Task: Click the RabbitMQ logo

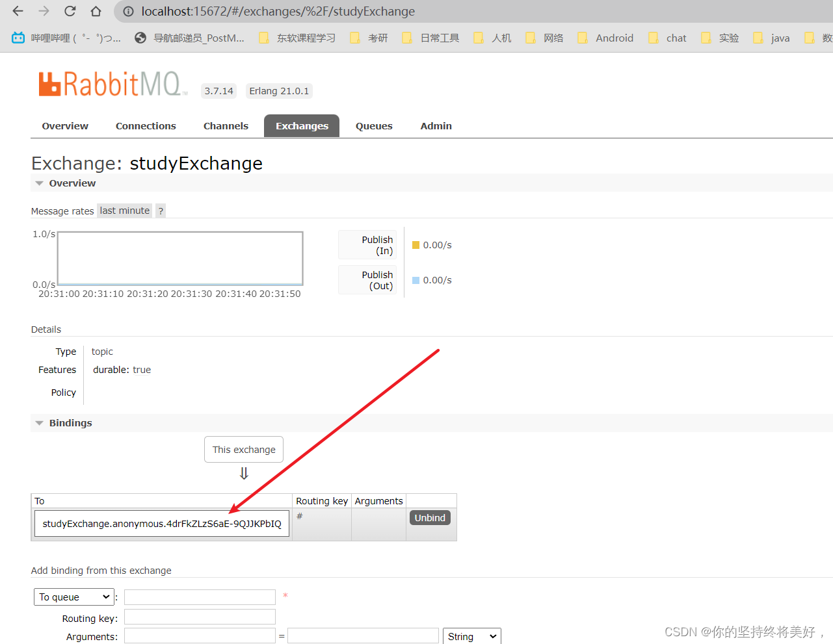Action: 112,84
